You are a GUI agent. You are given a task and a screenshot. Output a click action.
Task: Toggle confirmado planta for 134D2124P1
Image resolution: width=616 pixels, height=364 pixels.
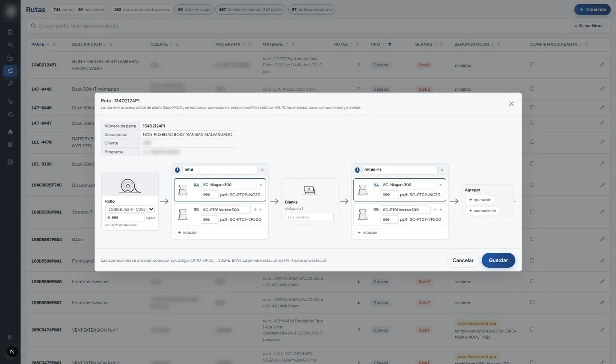pyautogui.click(x=532, y=65)
